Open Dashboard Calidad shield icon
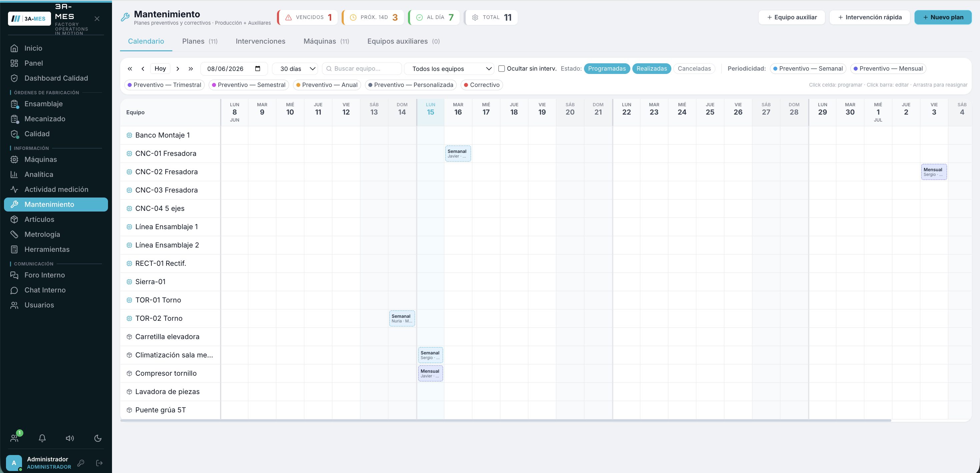The width and height of the screenshot is (980, 473). click(x=14, y=78)
